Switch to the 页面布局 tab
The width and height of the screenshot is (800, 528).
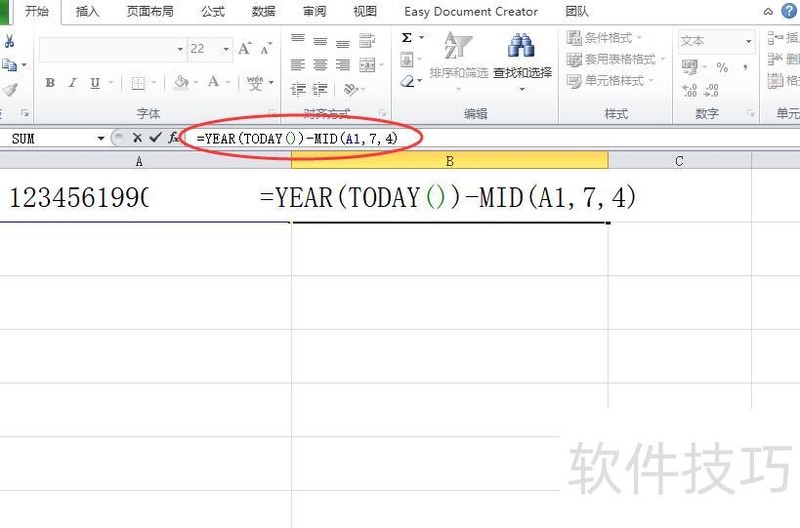150,11
